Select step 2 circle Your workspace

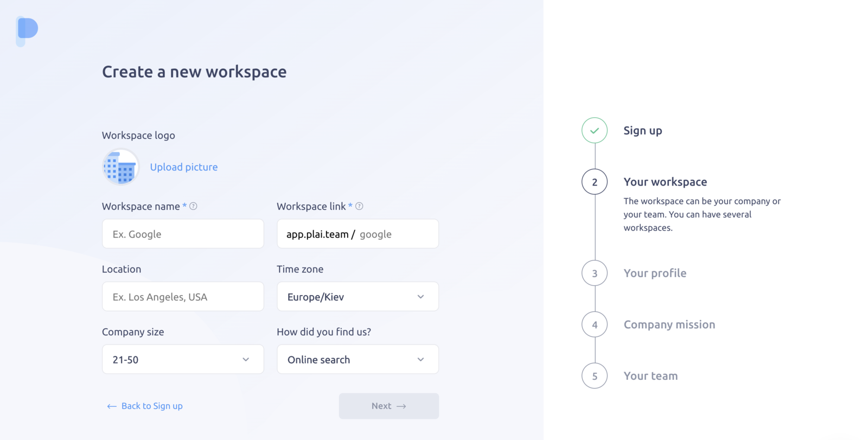[595, 182]
